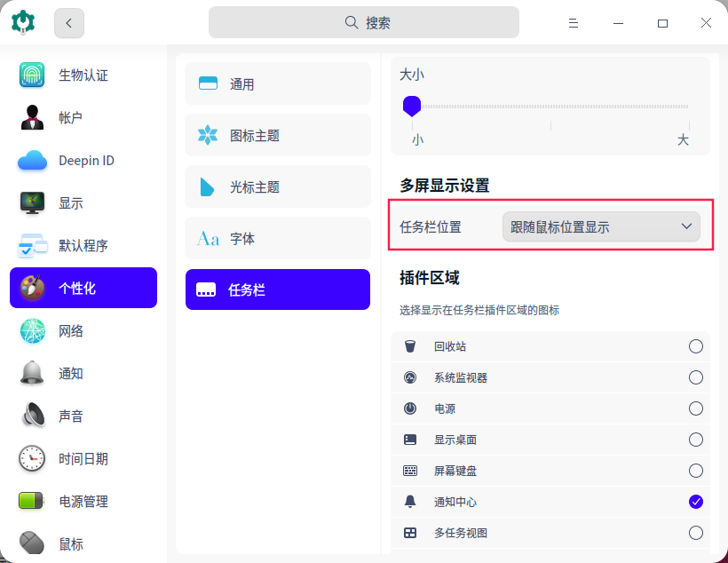Open the 光标主题 page

tap(278, 186)
